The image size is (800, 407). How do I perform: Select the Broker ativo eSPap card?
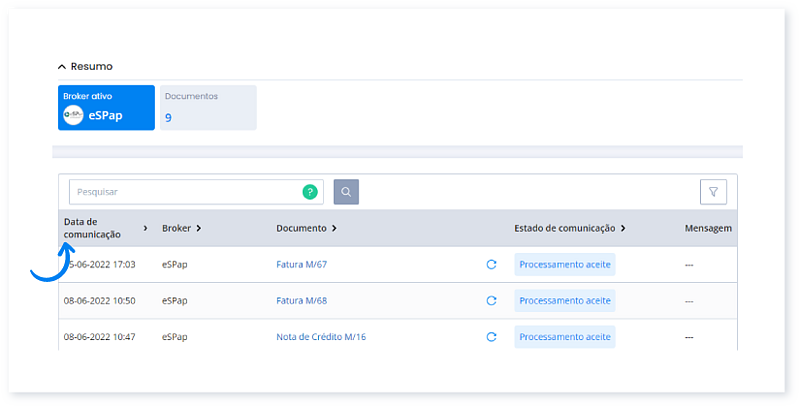[x=106, y=107]
